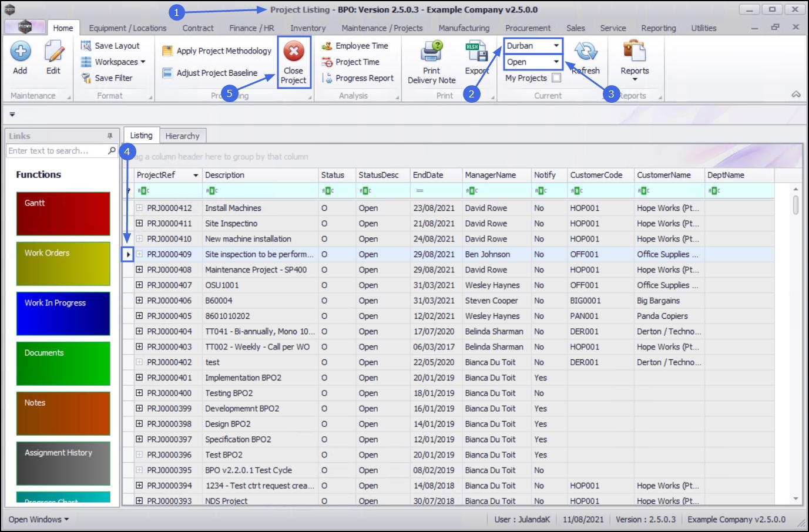Open the Procurement ribbon tab

[x=528, y=28]
